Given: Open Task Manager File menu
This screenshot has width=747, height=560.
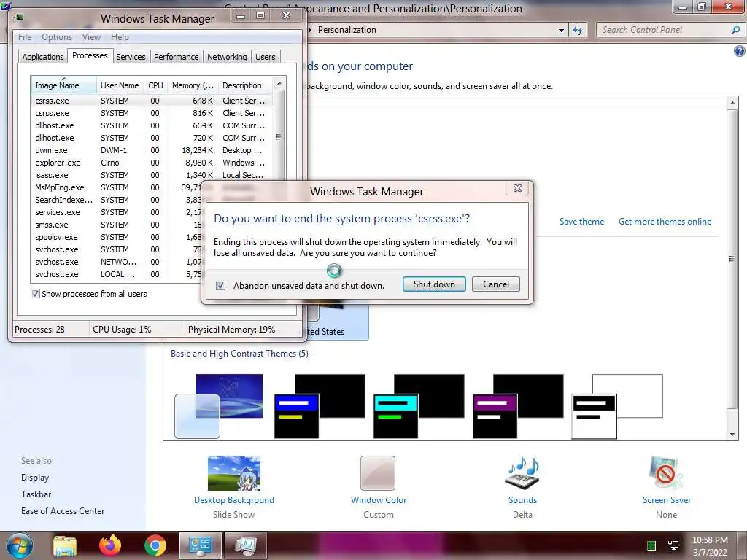Looking at the screenshot, I should click(x=25, y=36).
